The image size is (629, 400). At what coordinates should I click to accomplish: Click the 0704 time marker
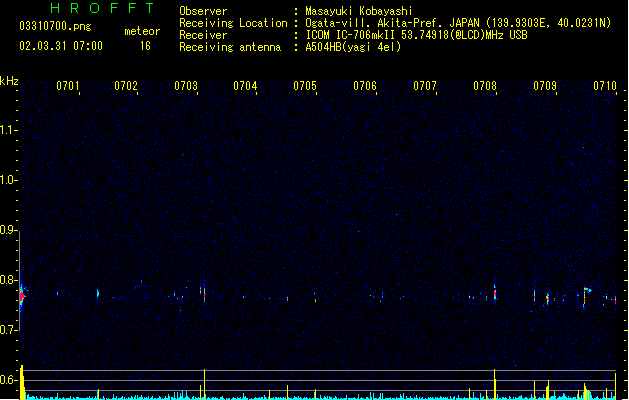coord(245,86)
